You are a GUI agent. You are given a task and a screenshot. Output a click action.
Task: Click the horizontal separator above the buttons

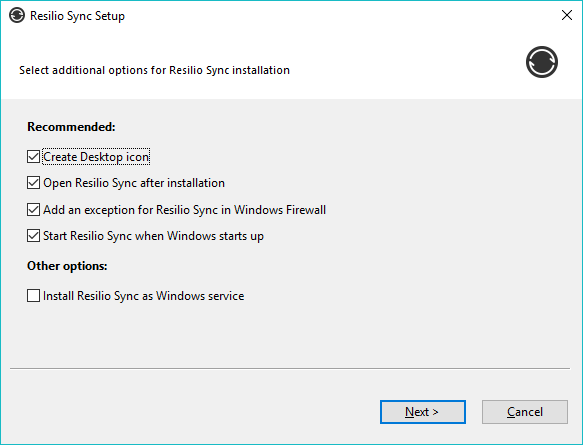pyautogui.click(x=290, y=369)
